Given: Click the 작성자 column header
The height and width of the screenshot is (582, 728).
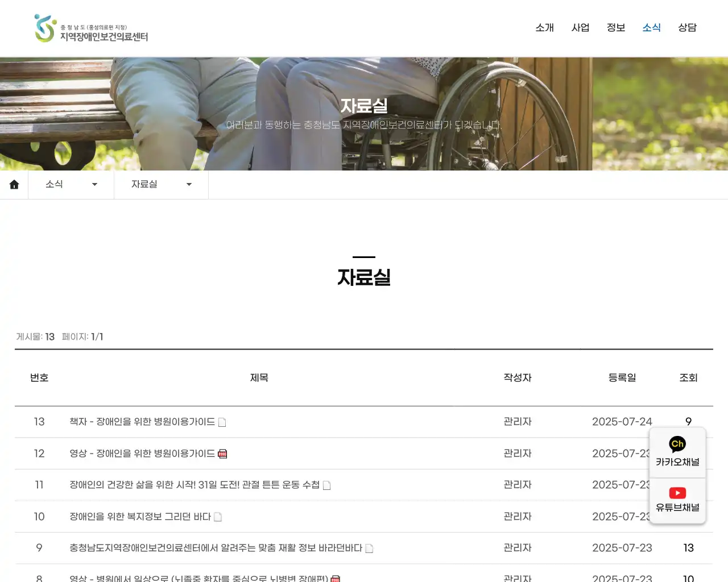Looking at the screenshot, I should 518,378.
